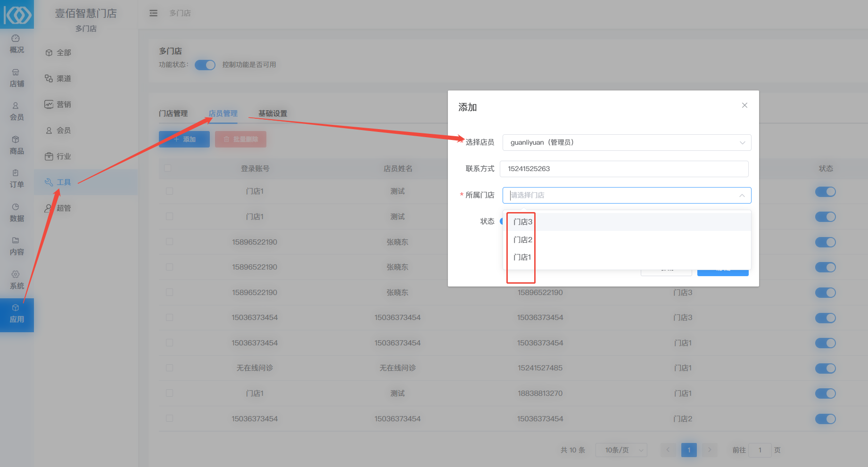Viewport: 868px width, 467px height.
Task: Click the 概况 overview icon in sidebar
Action: click(16, 39)
